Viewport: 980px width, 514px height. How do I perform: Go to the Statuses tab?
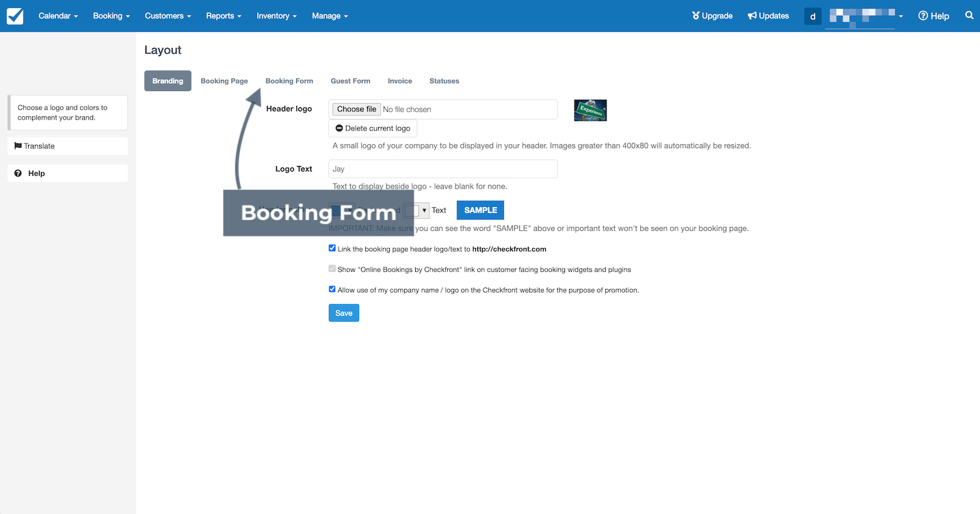445,81
